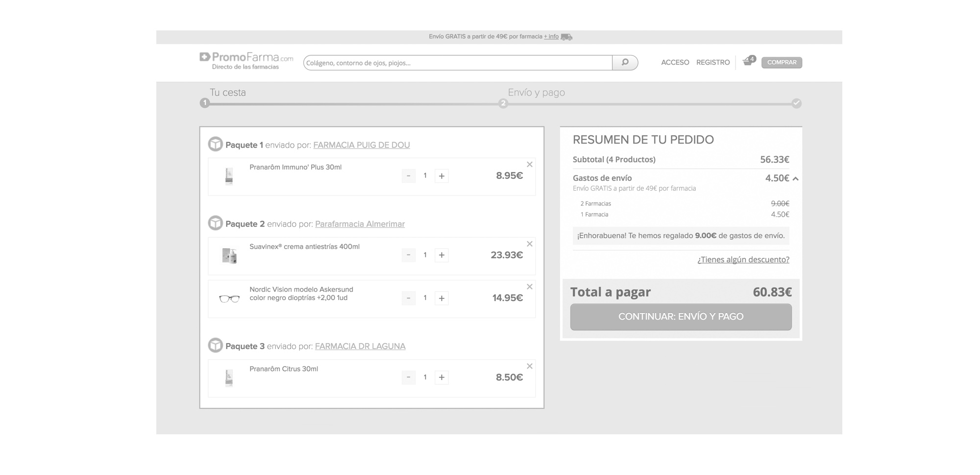
Task: Click the 2 Farmacias shipping row
Action: pos(685,203)
